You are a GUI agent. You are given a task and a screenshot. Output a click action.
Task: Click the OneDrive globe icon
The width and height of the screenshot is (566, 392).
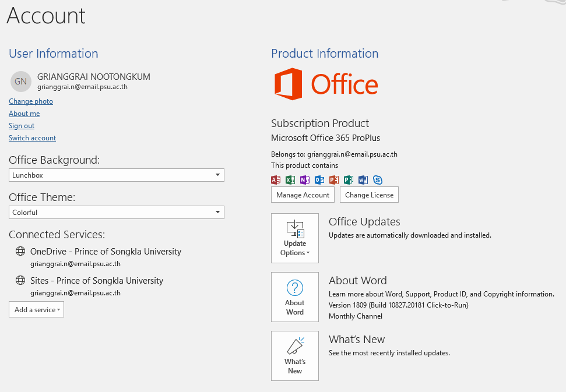(20, 251)
